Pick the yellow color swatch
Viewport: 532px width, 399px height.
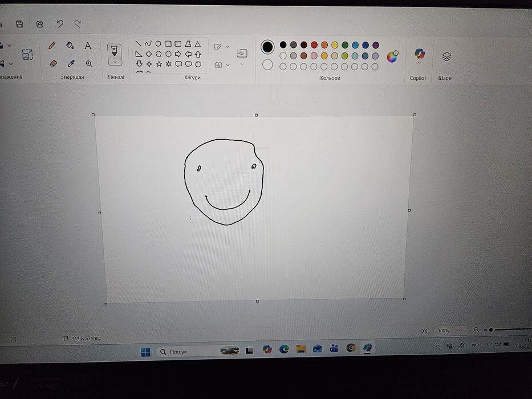coord(335,45)
